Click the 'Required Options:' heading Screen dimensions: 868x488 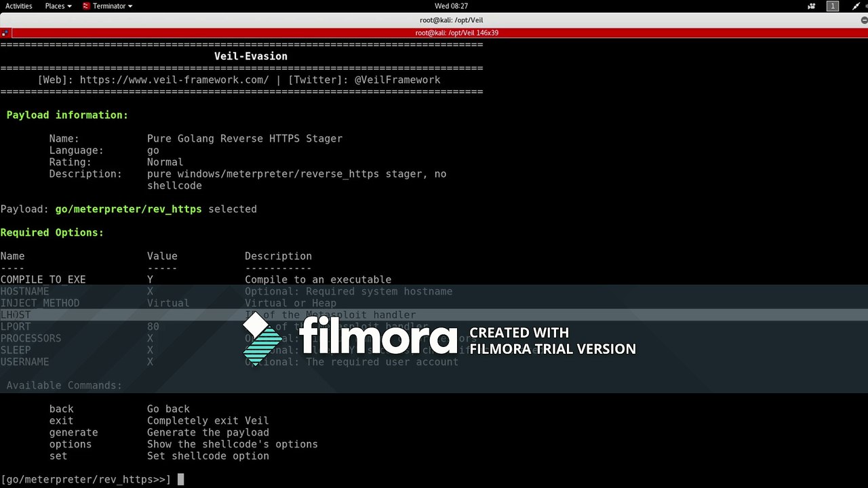(x=52, y=232)
